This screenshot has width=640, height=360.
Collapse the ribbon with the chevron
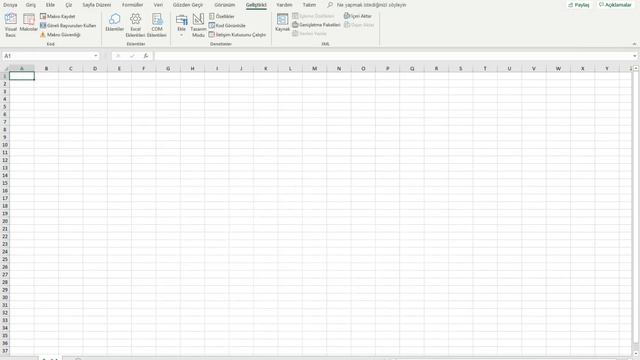pos(634,44)
